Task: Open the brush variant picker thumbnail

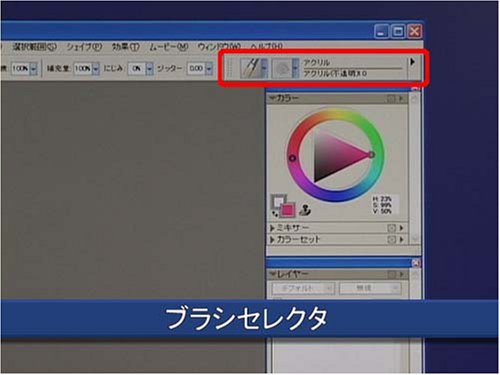Action: coord(282,68)
